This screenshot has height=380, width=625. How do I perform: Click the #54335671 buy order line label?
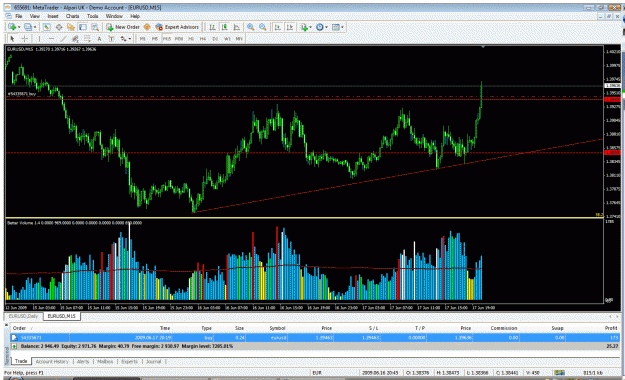pos(22,94)
